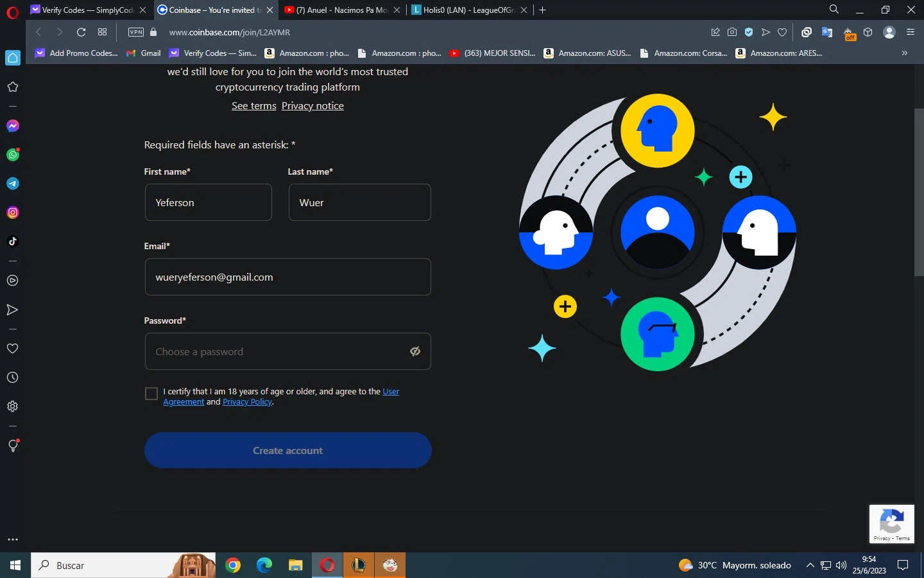
Task: Open WhatsApp in the Opera sidebar
Action: (13, 155)
